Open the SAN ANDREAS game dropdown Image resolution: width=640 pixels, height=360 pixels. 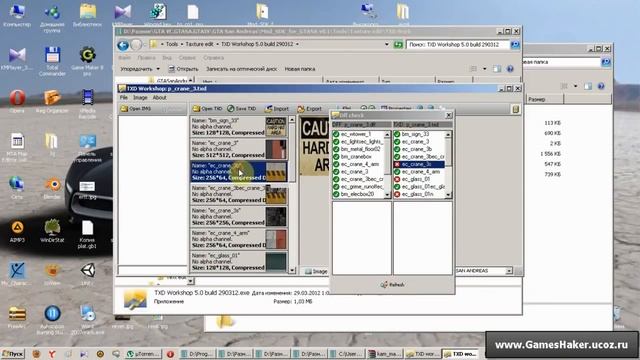(509, 271)
